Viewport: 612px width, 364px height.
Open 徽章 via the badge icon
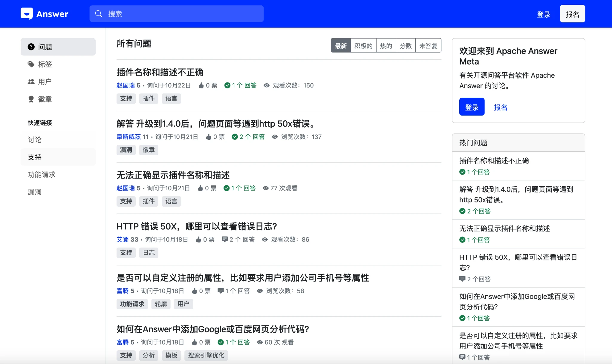point(31,99)
